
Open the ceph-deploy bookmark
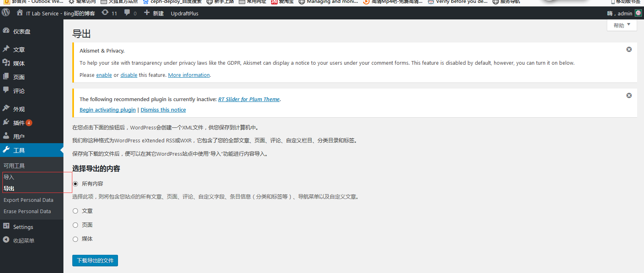click(172, 2)
